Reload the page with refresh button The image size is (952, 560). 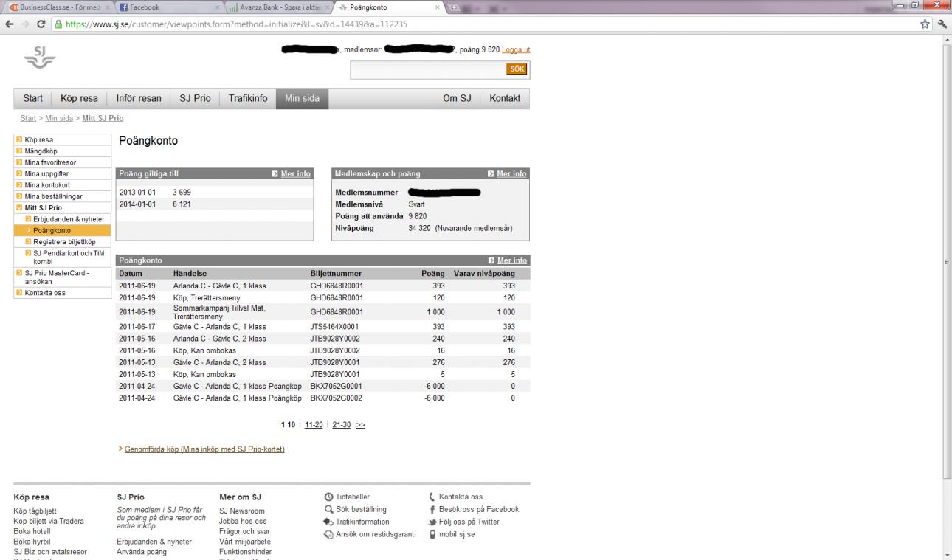pos(38,24)
